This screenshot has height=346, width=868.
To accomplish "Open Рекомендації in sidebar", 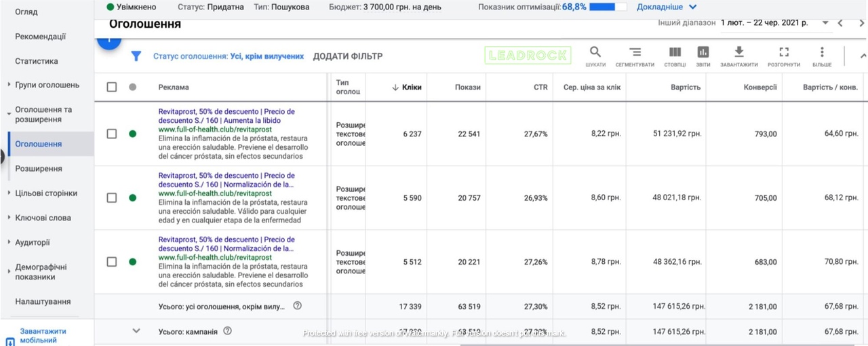I will (41, 37).
